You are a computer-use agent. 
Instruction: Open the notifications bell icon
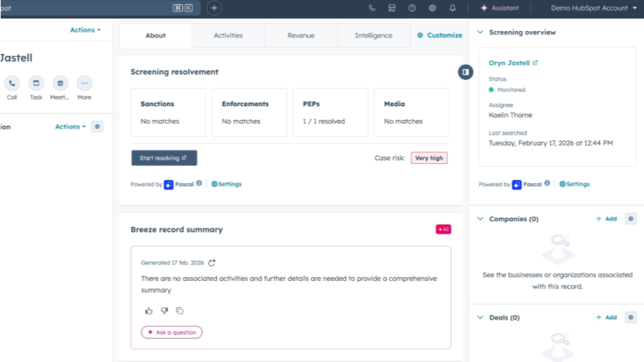pyautogui.click(x=453, y=8)
